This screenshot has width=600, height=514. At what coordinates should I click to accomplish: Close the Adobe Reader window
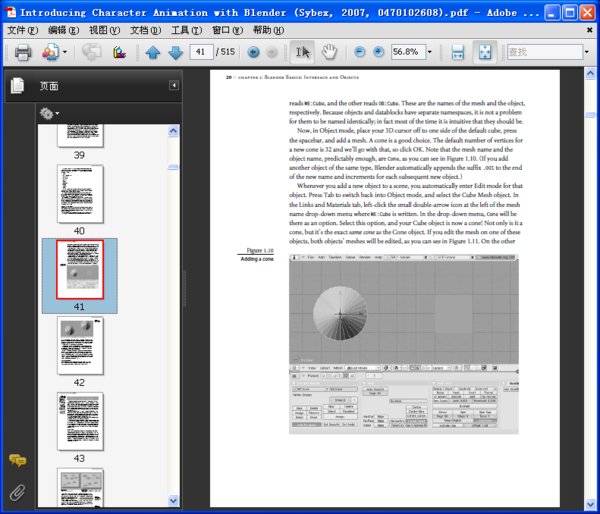pos(587,13)
